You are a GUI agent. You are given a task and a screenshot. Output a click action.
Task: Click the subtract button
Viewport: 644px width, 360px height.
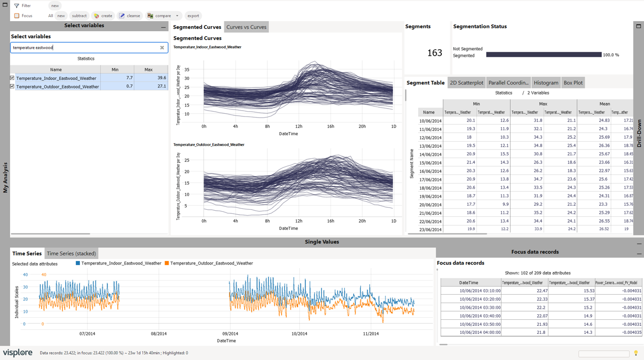[79, 16]
